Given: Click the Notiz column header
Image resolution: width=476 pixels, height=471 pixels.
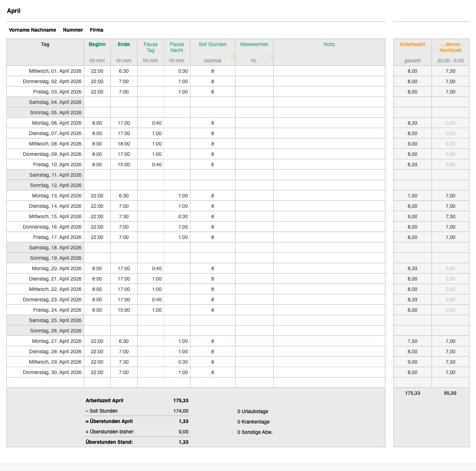Looking at the screenshot, I should [x=329, y=45].
